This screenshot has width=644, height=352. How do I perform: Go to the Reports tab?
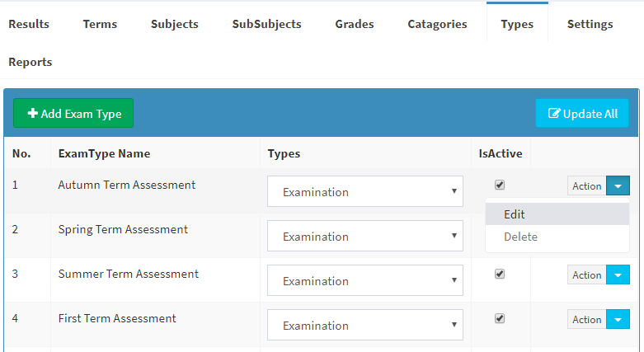pos(31,62)
